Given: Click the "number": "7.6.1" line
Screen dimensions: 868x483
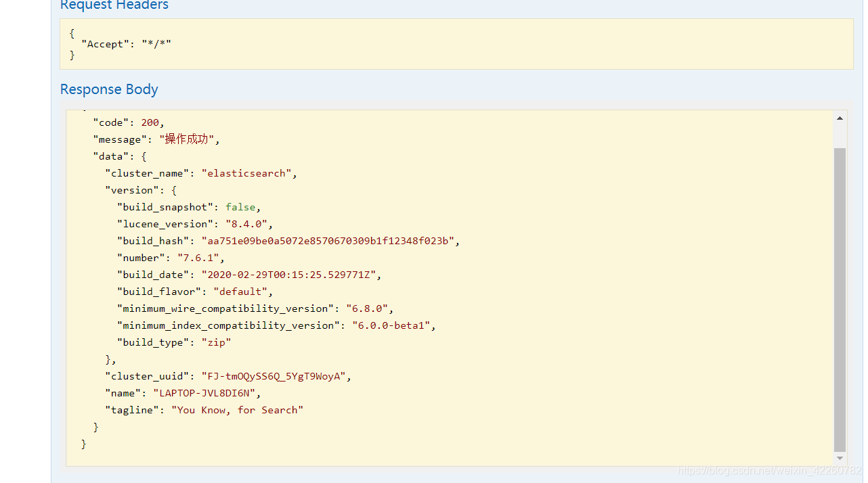Looking at the screenshot, I should pyautogui.click(x=171, y=258).
